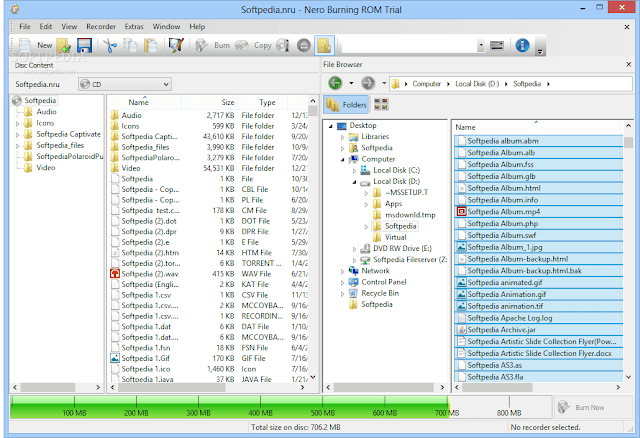640x438 pixels.
Task: Go forward in File Browser
Action: pyautogui.click(x=368, y=83)
